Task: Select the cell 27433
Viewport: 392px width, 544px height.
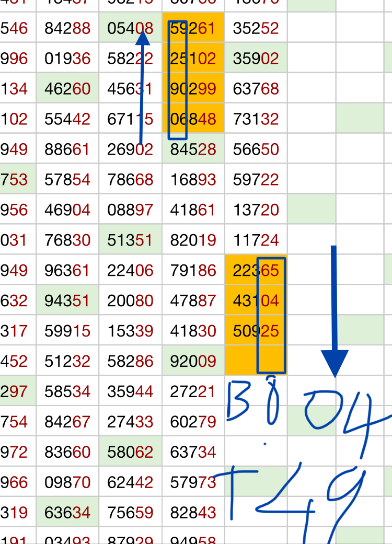Action: [131, 421]
